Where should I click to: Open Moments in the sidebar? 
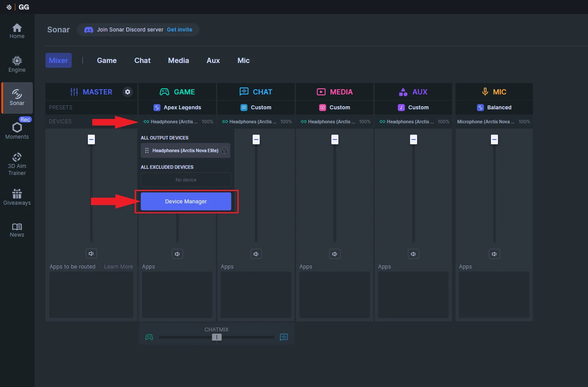17,130
